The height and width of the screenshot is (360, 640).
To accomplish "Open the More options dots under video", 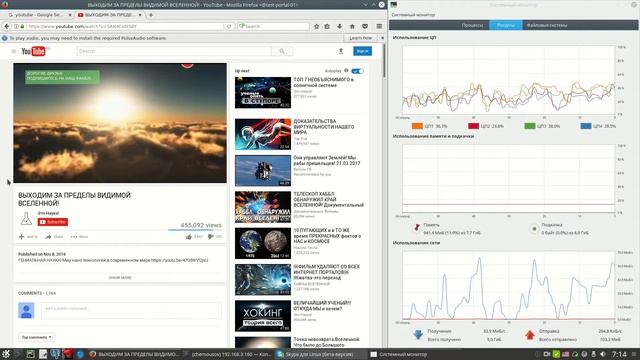I will [x=79, y=237].
